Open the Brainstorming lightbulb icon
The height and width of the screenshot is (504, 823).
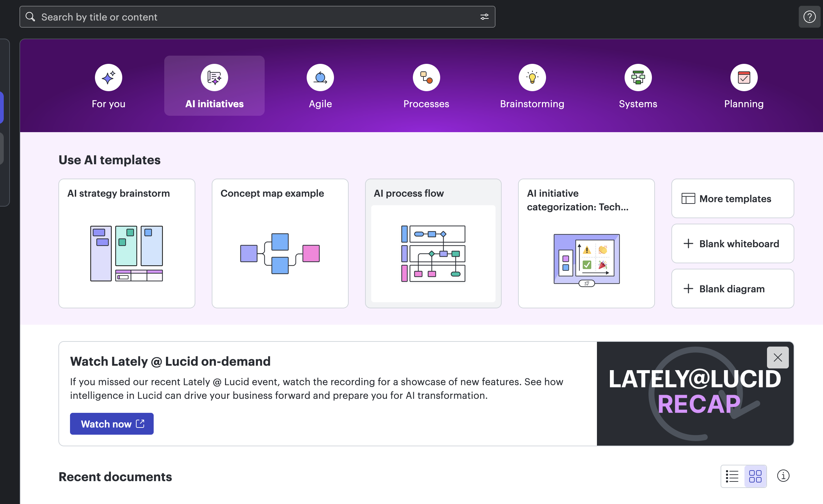point(532,78)
